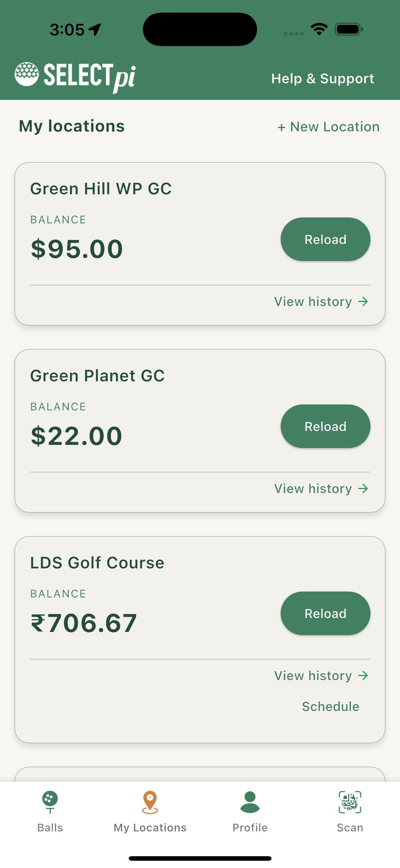
Task: Tap the battery status icon
Action: [349, 29]
